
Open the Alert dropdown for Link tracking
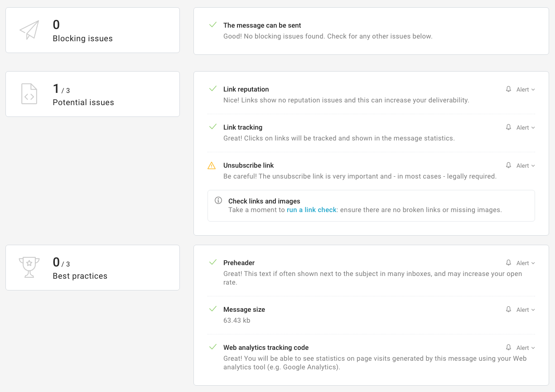(526, 128)
